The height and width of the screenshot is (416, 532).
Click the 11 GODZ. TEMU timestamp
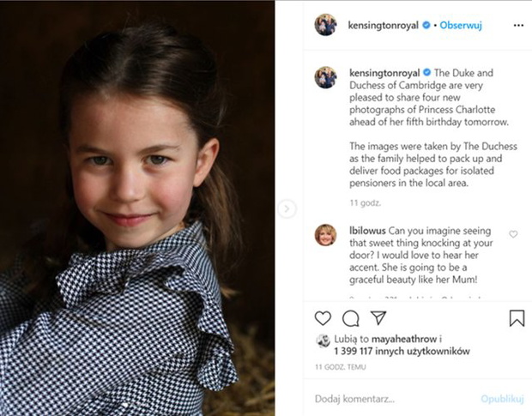[x=340, y=367]
